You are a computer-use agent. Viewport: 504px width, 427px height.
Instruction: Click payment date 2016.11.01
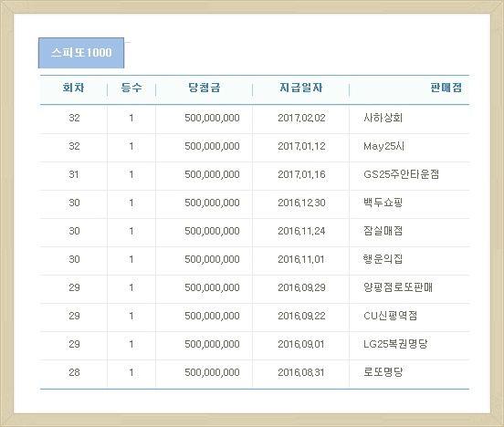click(301, 259)
